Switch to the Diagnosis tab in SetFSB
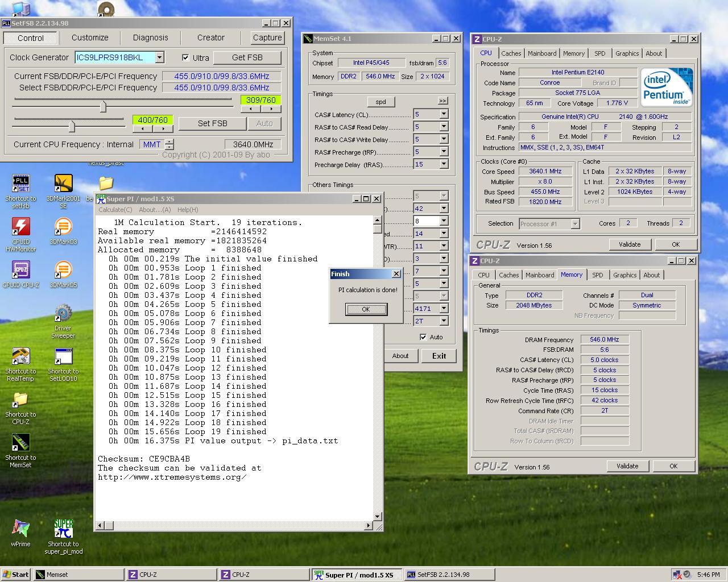This screenshot has height=582, width=728. tap(150, 38)
